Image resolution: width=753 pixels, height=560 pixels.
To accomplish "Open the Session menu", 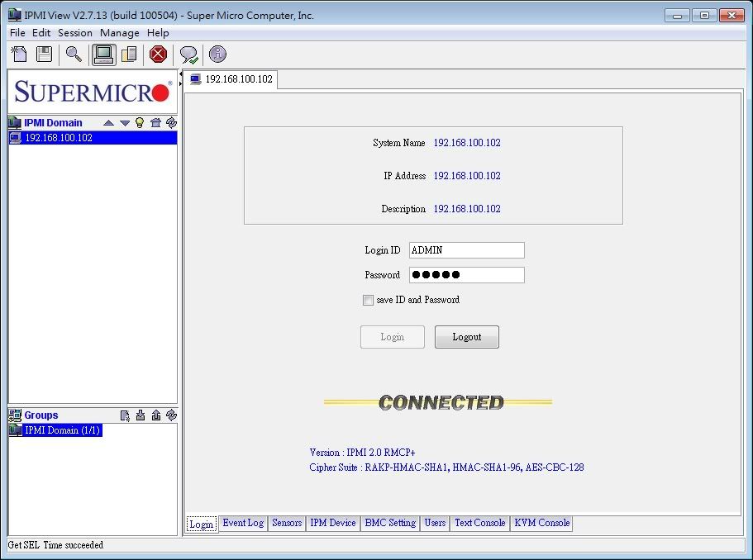I will click(75, 33).
